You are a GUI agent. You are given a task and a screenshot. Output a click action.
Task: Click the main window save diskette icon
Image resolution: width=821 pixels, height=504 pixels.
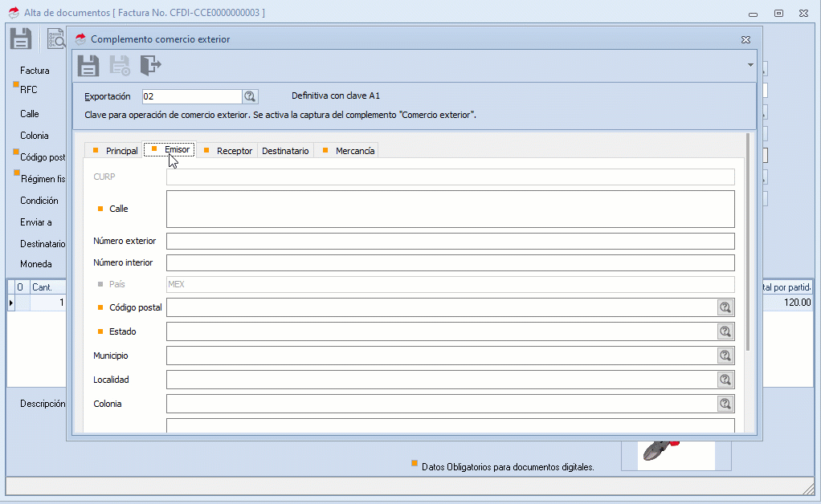(x=21, y=39)
